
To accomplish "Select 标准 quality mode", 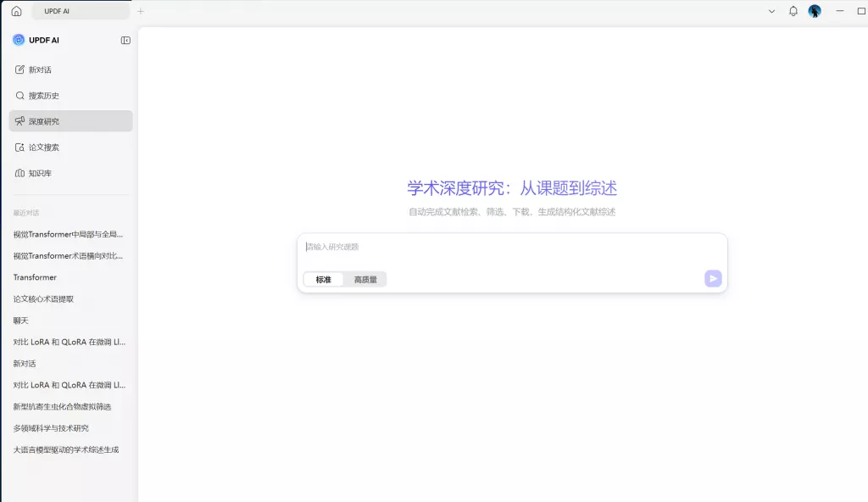I will [323, 278].
